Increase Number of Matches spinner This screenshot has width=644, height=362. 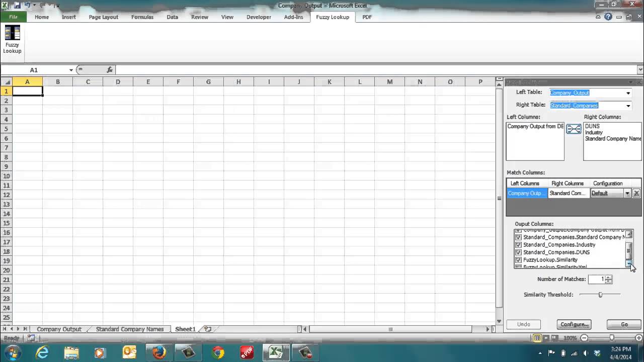coord(609,277)
